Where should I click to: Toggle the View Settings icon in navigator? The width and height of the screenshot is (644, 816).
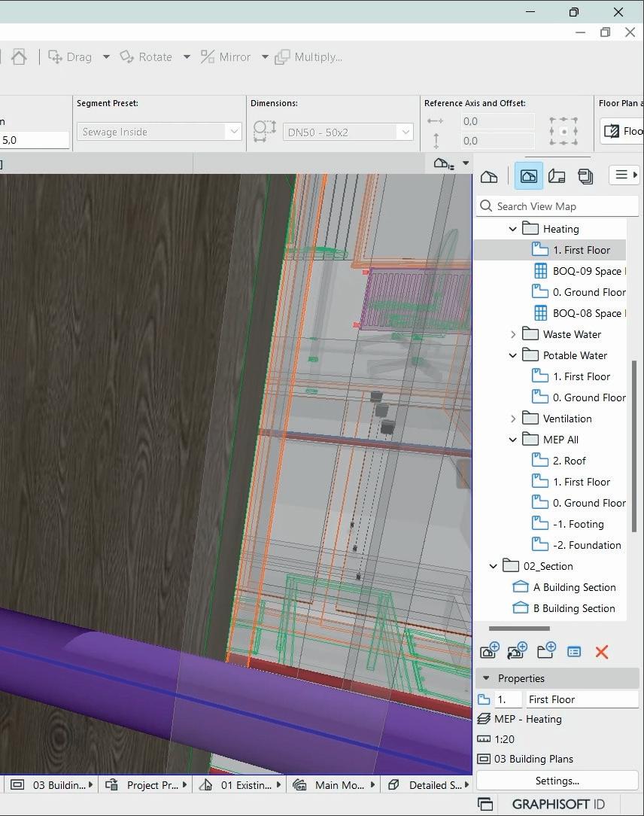pyautogui.click(x=574, y=652)
